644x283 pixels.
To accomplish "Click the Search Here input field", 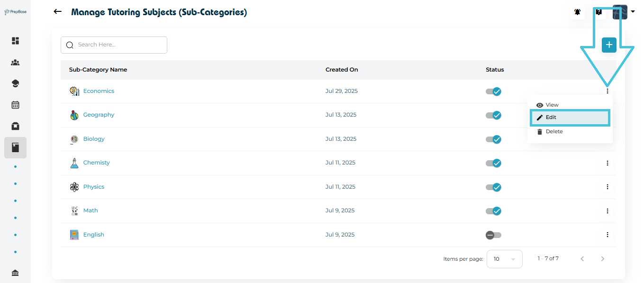I will [118, 45].
